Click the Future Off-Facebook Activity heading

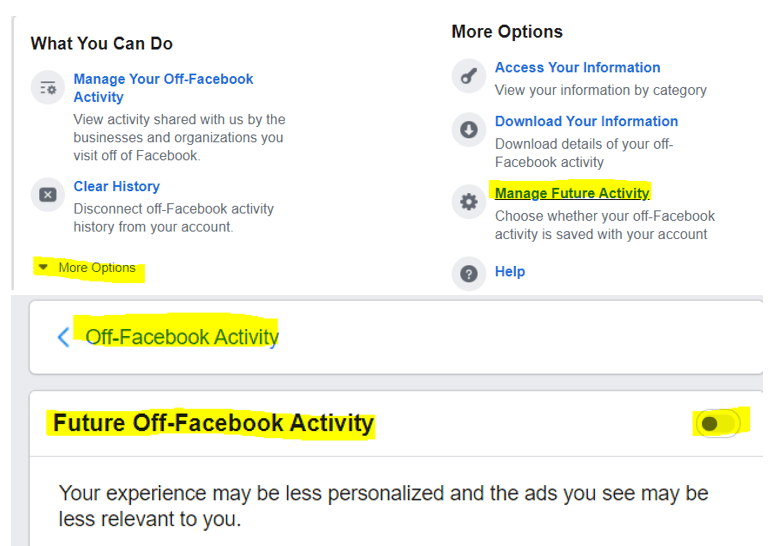pos(213,423)
